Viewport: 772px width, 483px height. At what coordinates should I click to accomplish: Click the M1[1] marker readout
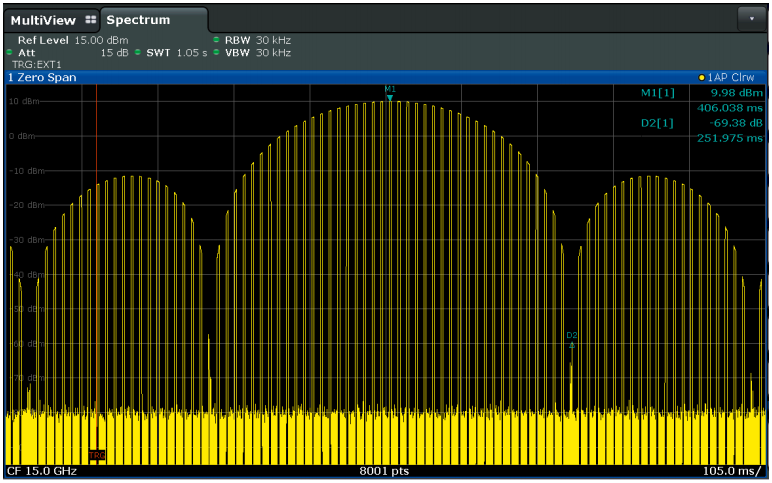pos(657,93)
